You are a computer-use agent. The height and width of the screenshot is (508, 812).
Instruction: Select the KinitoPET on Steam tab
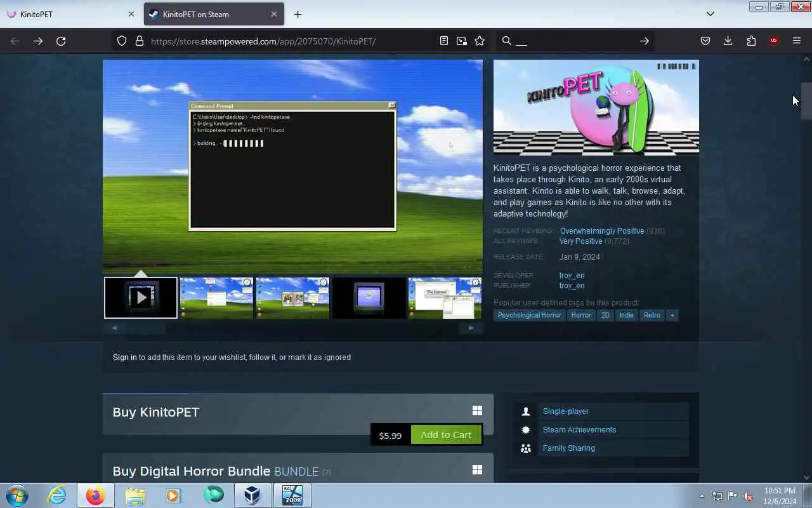tap(213, 14)
